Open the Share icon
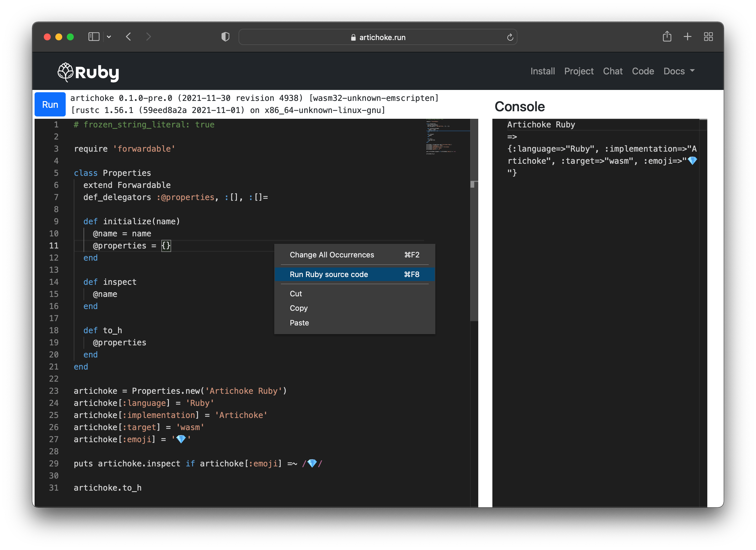The height and width of the screenshot is (550, 756). tap(667, 36)
